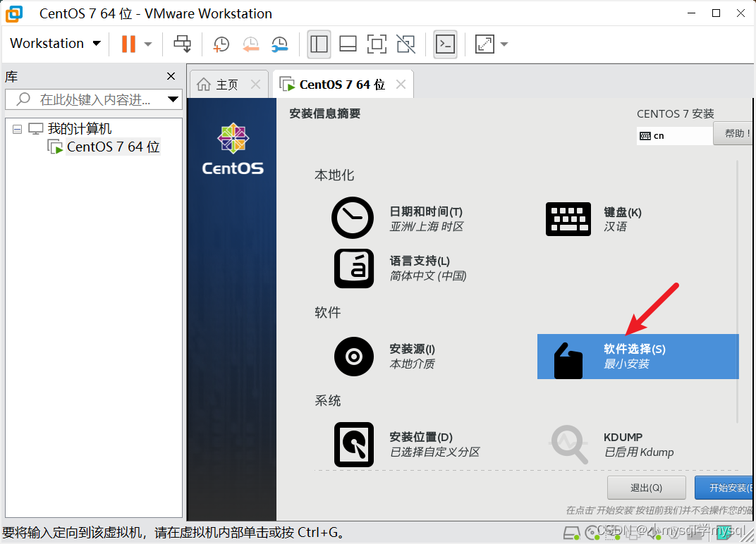This screenshot has width=756, height=544.
Task: Click the 退出(Q) button
Action: 646,487
